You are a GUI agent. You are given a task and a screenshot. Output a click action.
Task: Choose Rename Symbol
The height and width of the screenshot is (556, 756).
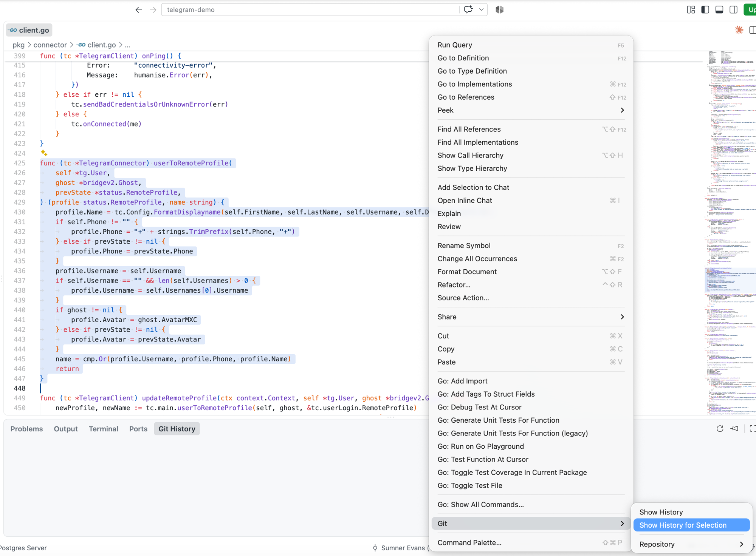[531, 246]
